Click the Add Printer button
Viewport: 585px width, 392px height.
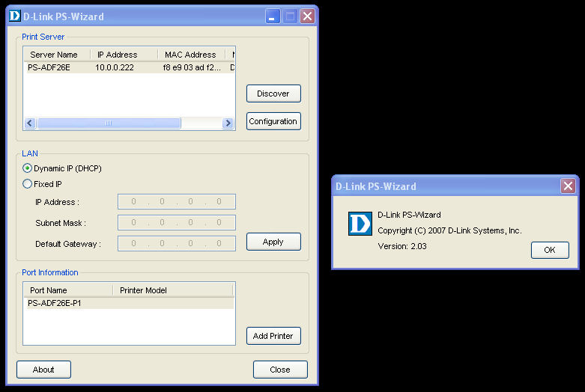(x=273, y=336)
